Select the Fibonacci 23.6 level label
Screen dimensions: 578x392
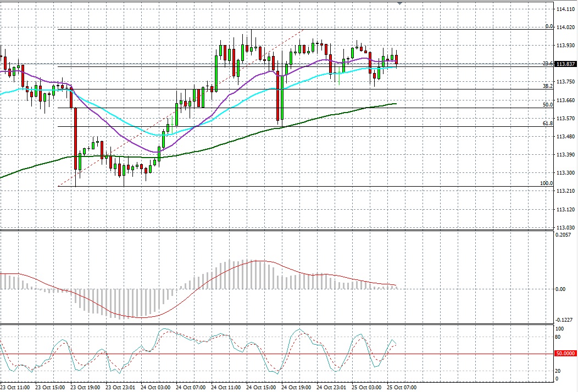click(x=548, y=64)
